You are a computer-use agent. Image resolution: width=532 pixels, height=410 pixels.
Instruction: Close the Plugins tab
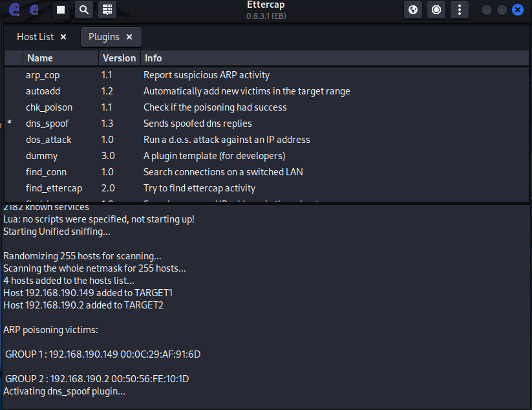click(129, 37)
